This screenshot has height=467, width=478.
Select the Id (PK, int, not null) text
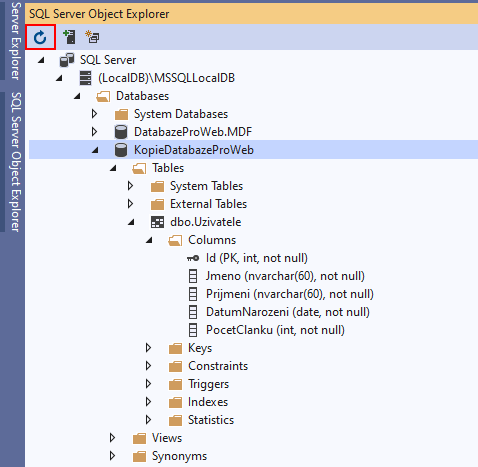click(257, 258)
